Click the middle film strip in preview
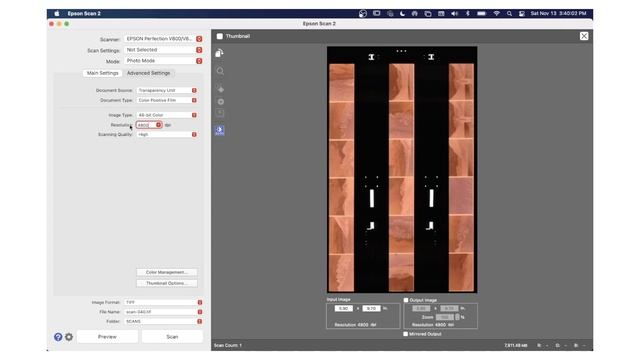640x360 pixels. pos(402,177)
